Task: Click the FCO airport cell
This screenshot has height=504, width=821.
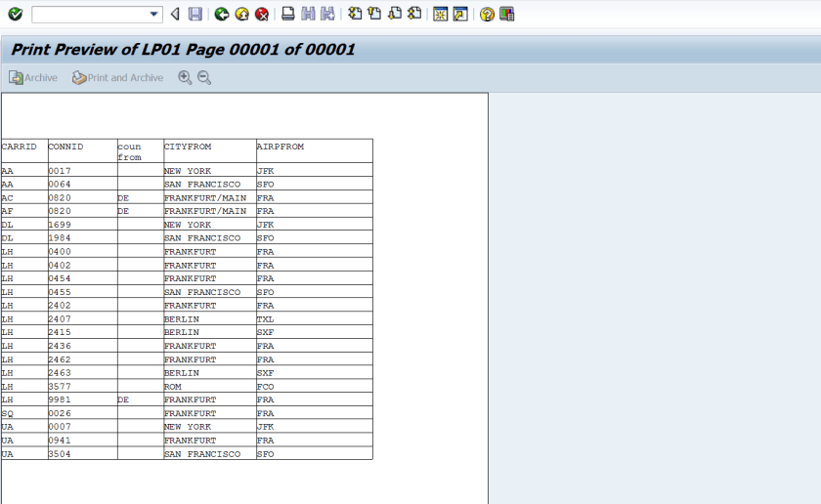Action: (x=265, y=387)
